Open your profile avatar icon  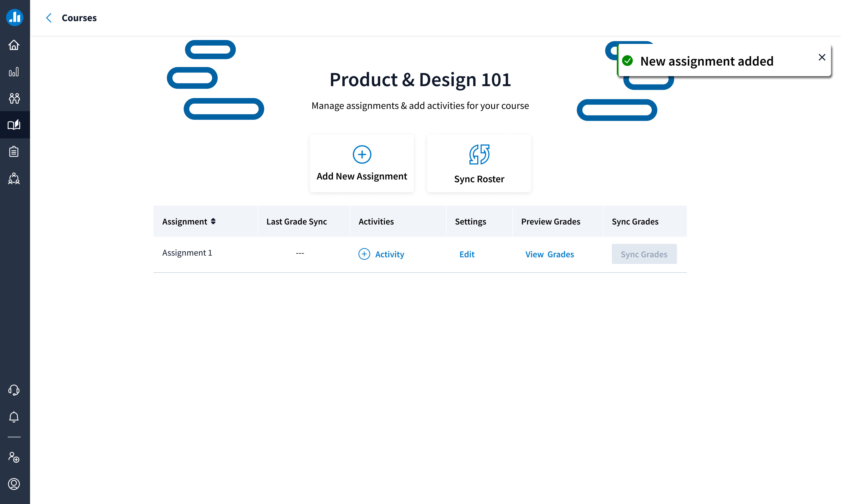tap(14, 484)
